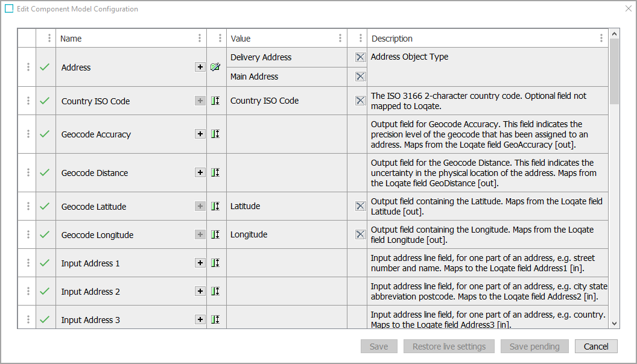Open the Description column options menu
Image resolution: width=637 pixels, height=364 pixels.
tap(601, 38)
